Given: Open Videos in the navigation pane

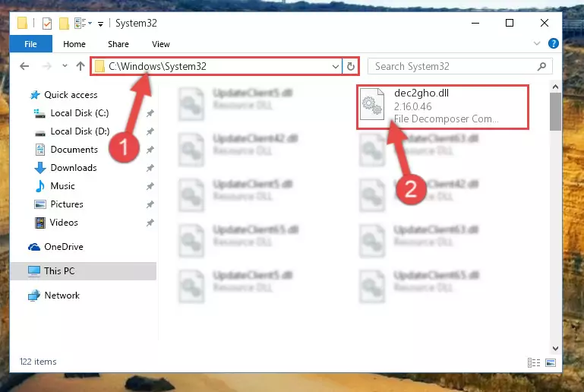Looking at the screenshot, I should (64, 223).
